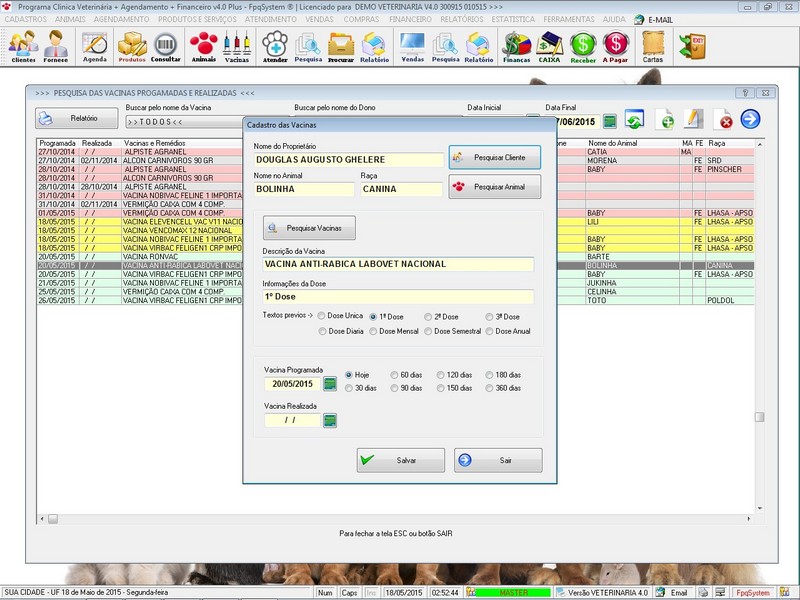Select the 3ª Dose radio option
Screen dimensions: 800x600
point(503,317)
